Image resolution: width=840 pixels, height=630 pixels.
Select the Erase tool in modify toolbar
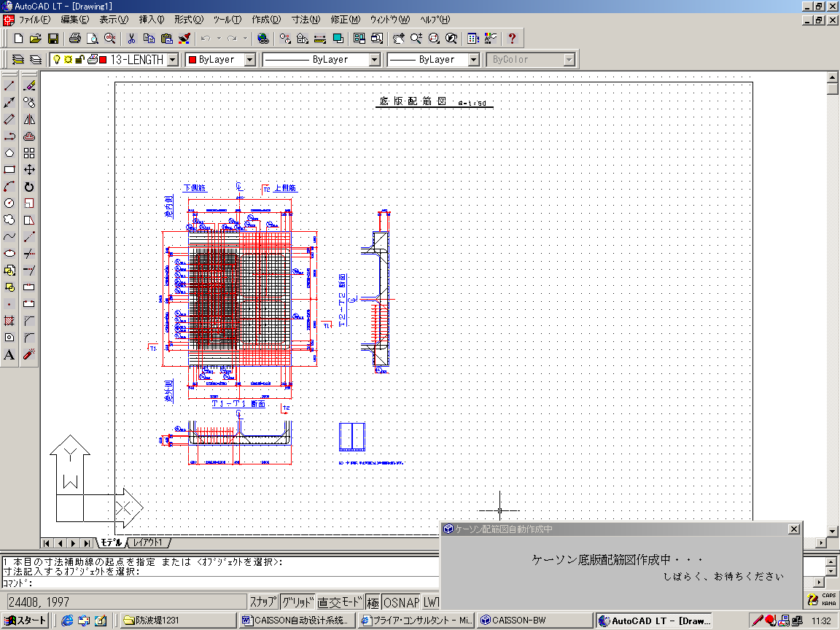coord(29,86)
